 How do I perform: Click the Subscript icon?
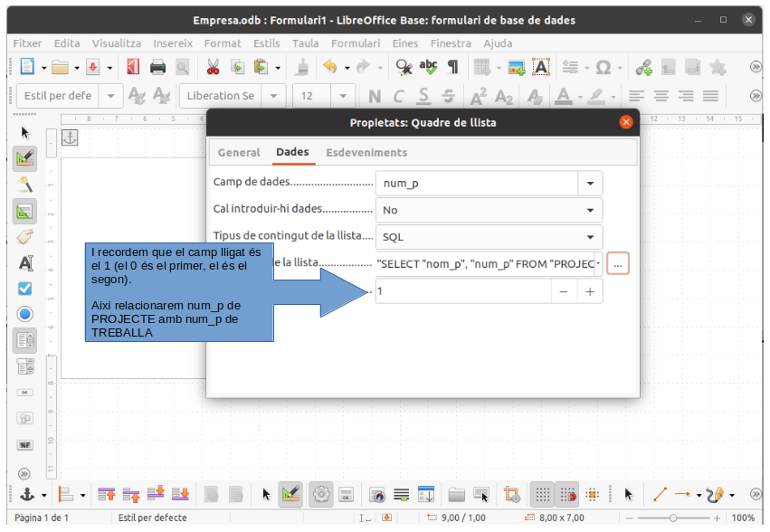coord(503,96)
